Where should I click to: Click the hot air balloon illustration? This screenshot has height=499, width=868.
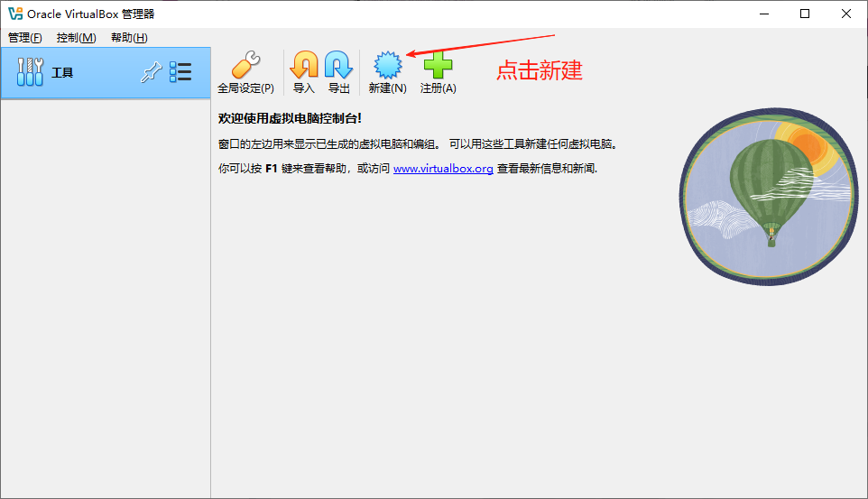769,197
